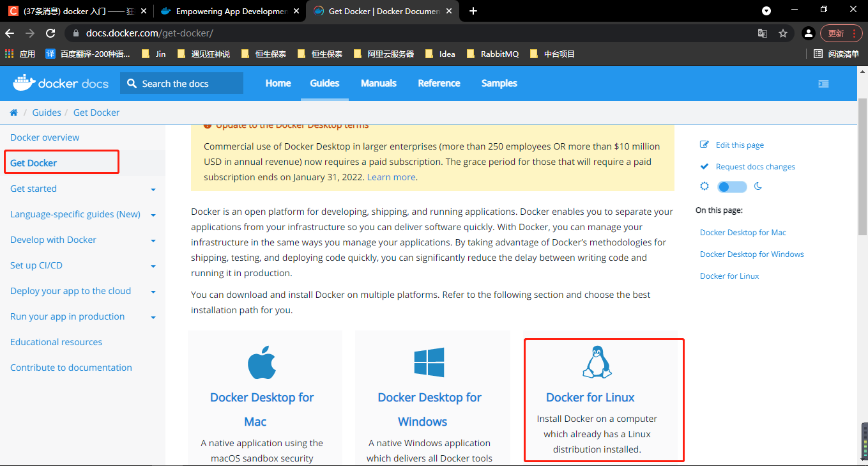
Task: Go back with browser back arrow
Action: coord(10,33)
